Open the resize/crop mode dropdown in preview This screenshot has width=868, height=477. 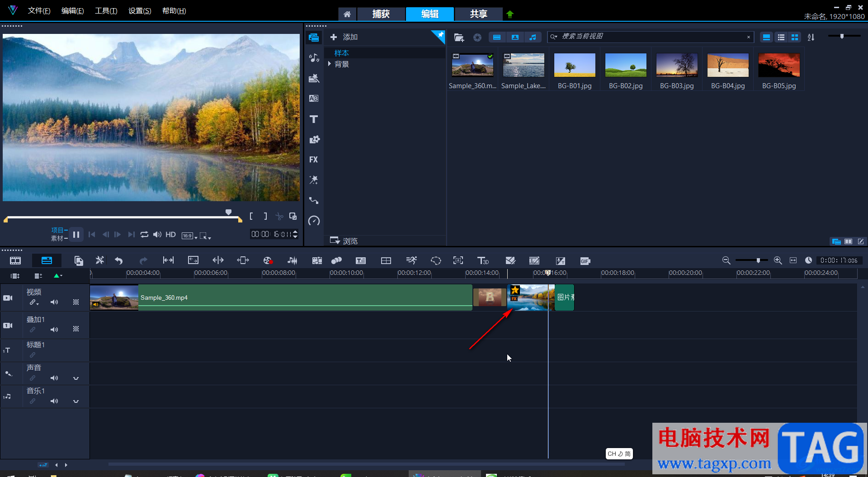pos(205,236)
